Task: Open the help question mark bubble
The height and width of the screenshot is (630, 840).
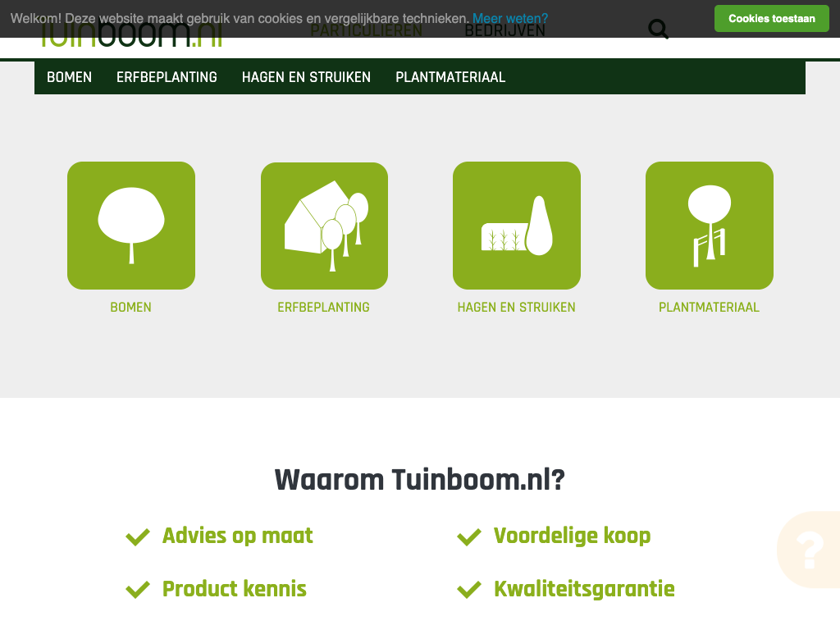Action: pos(809,550)
